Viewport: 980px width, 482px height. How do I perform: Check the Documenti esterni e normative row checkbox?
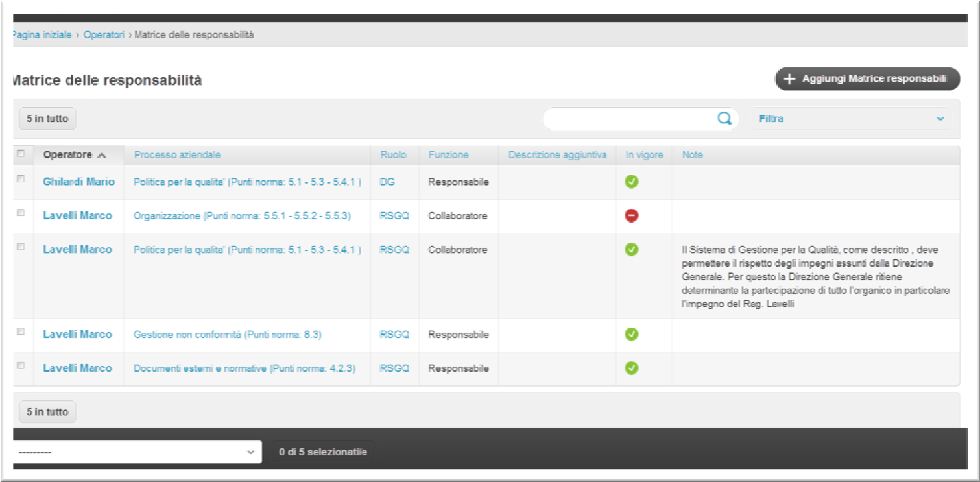(x=21, y=365)
